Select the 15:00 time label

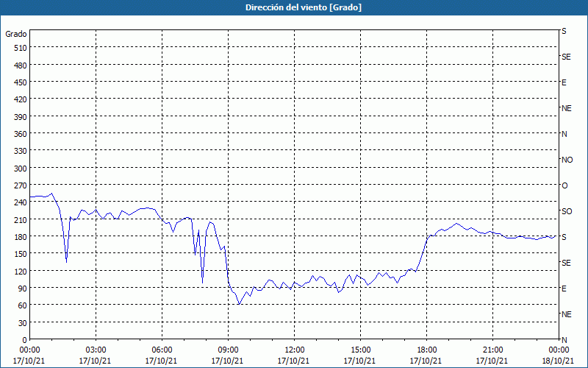click(x=360, y=350)
